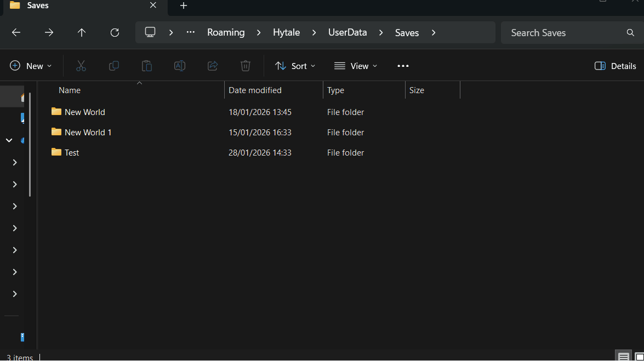Click the New World folder icon

56,111
